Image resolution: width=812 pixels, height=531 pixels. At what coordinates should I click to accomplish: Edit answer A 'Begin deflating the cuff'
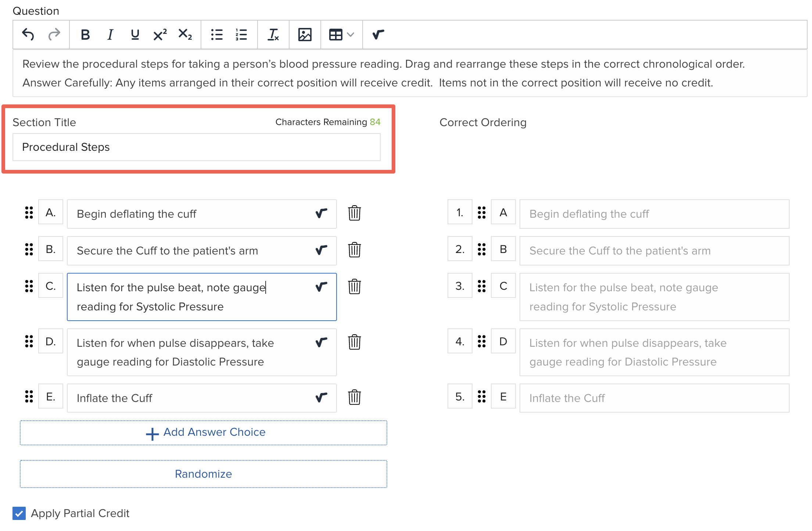coord(202,214)
